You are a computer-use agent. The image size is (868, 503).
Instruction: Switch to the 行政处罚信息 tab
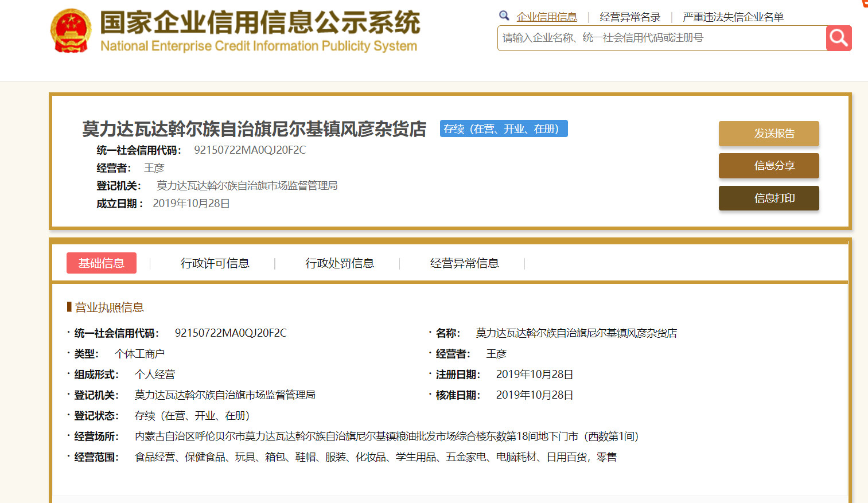pyautogui.click(x=340, y=263)
